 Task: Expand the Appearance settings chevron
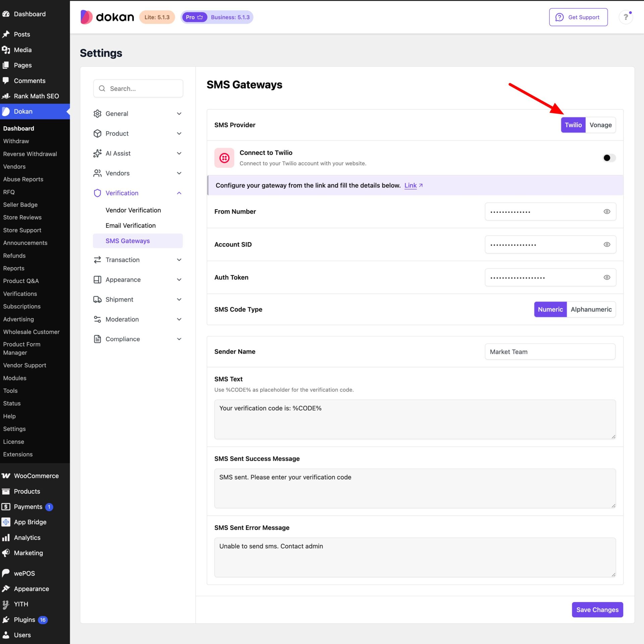pos(179,279)
